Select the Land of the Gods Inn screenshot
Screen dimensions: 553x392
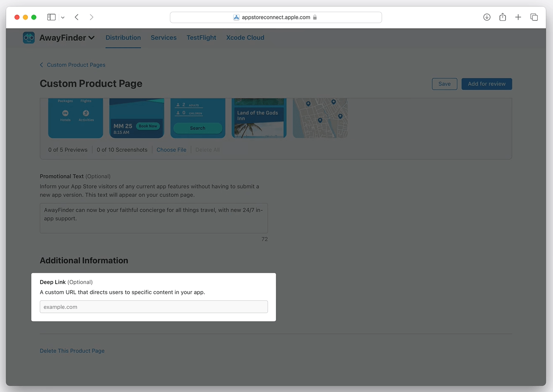259,118
